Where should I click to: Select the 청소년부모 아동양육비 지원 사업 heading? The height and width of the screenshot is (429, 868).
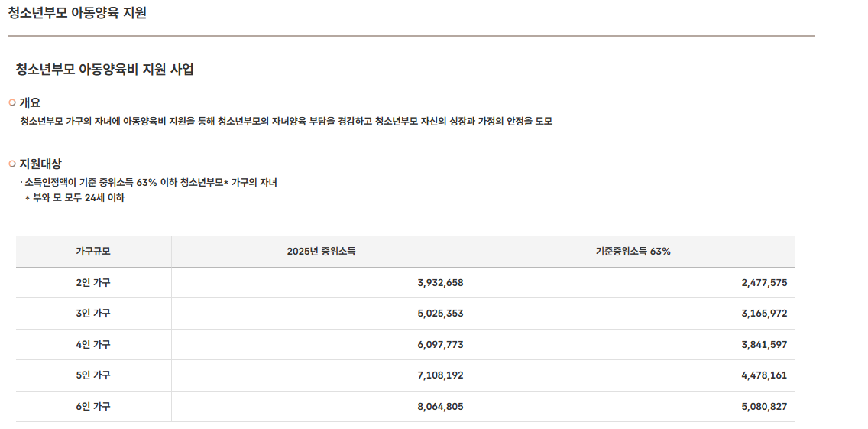coord(105,70)
